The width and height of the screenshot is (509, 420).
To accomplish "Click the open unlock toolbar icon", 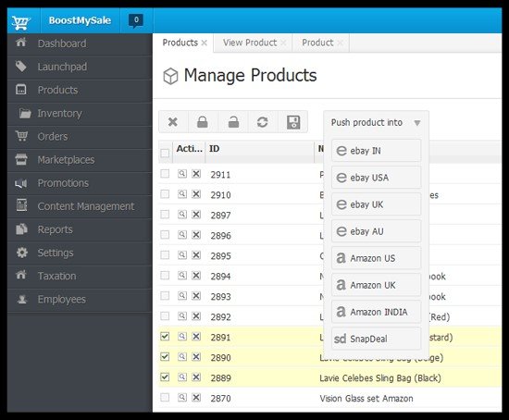I will (x=233, y=122).
